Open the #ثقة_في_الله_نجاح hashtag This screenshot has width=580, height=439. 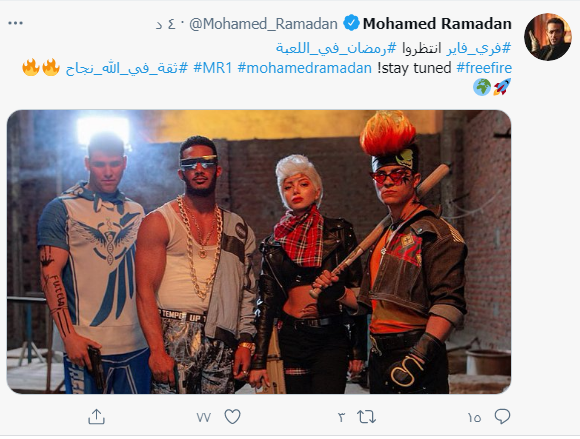(127, 68)
